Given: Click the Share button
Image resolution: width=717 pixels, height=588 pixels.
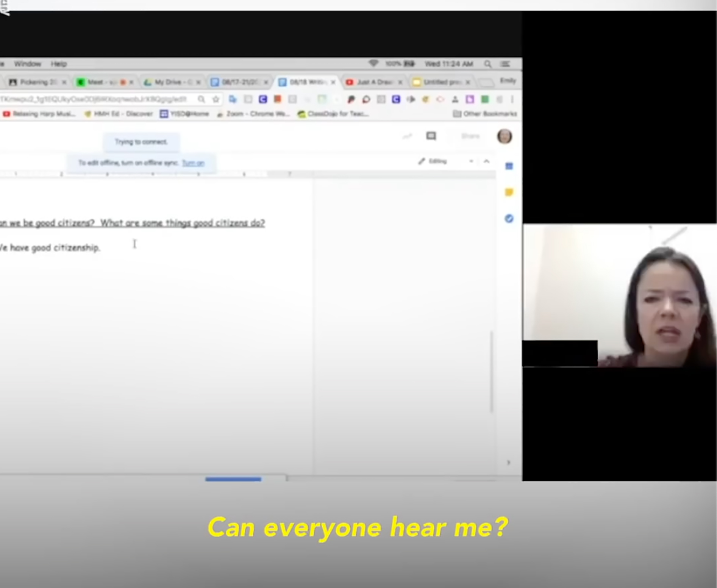Looking at the screenshot, I should coord(470,136).
